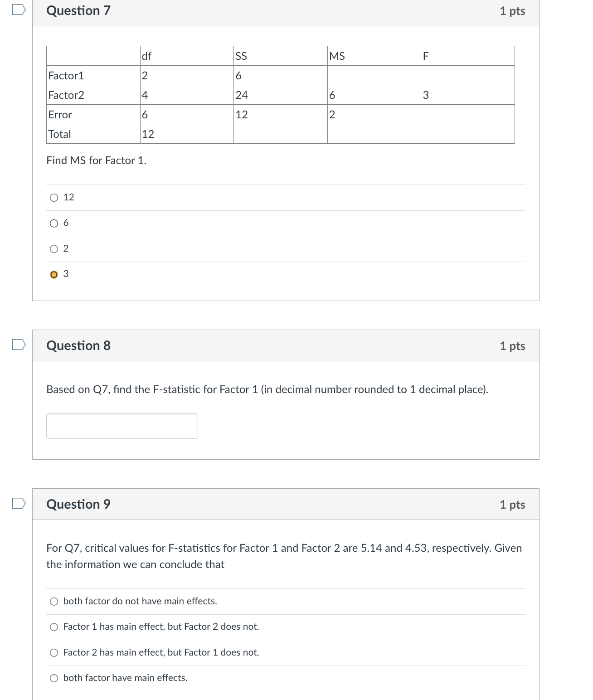Select the answer option 12 for Question 7

53,197
